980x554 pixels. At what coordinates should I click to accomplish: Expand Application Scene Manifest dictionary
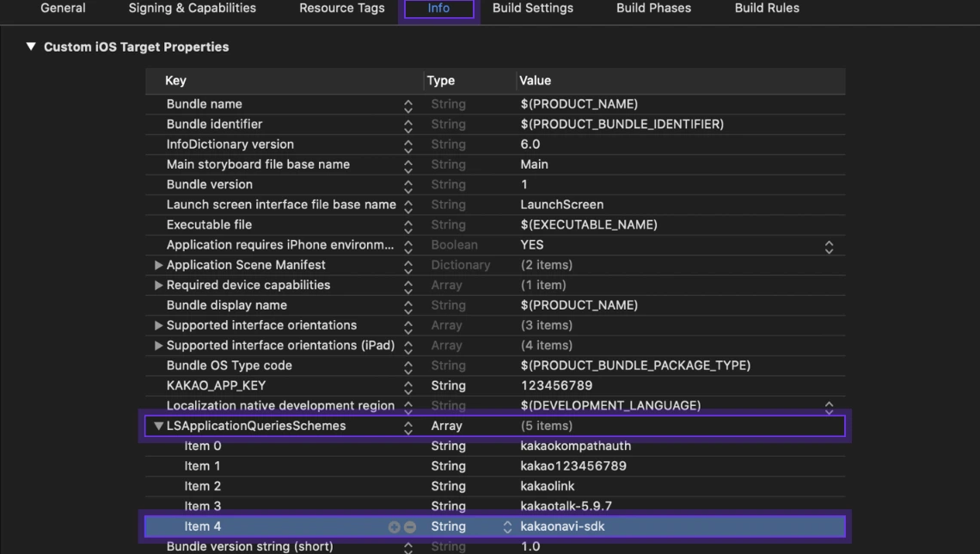coord(158,265)
